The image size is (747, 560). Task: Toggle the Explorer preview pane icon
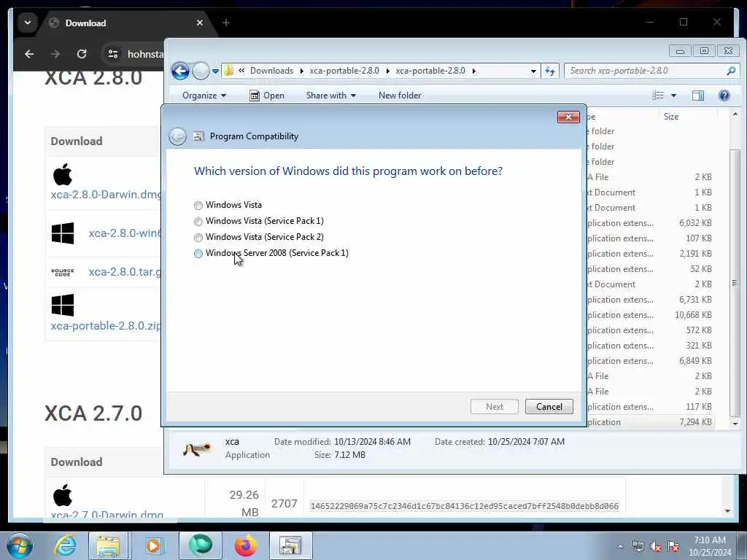point(698,96)
